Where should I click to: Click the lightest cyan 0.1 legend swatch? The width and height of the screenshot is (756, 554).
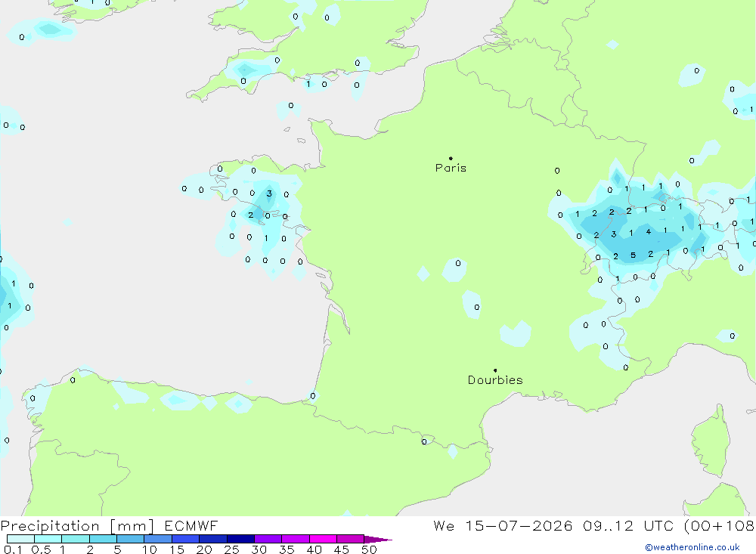pos(20,539)
